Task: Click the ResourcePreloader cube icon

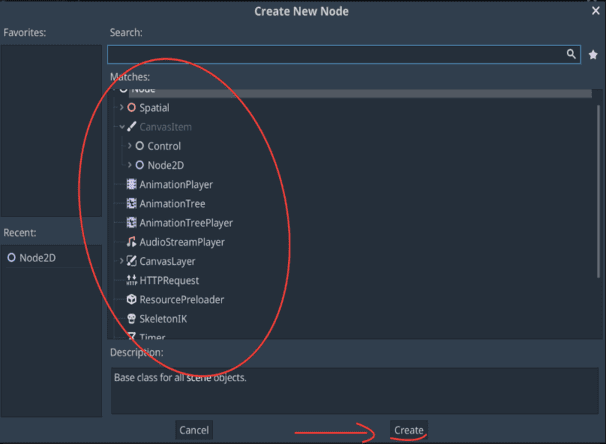Action: pyautogui.click(x=131, y=300)
